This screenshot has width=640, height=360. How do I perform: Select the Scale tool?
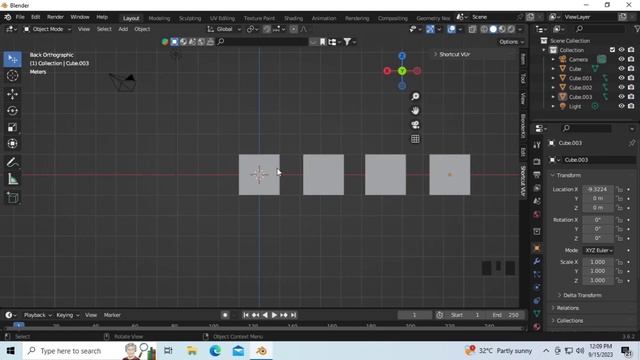pyautogui.click(x=12, y=127)
